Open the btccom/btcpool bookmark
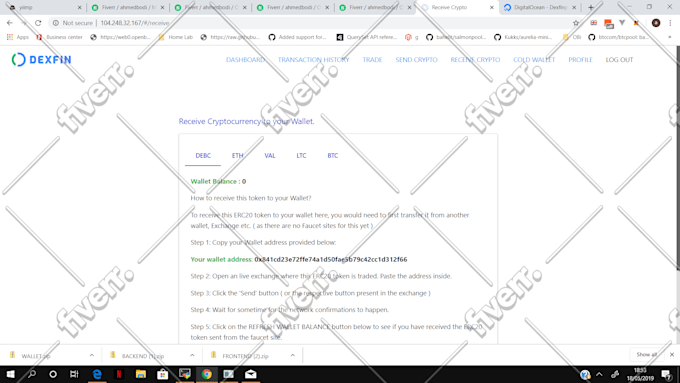The image size is (680, 383). [x=619, y=37]
